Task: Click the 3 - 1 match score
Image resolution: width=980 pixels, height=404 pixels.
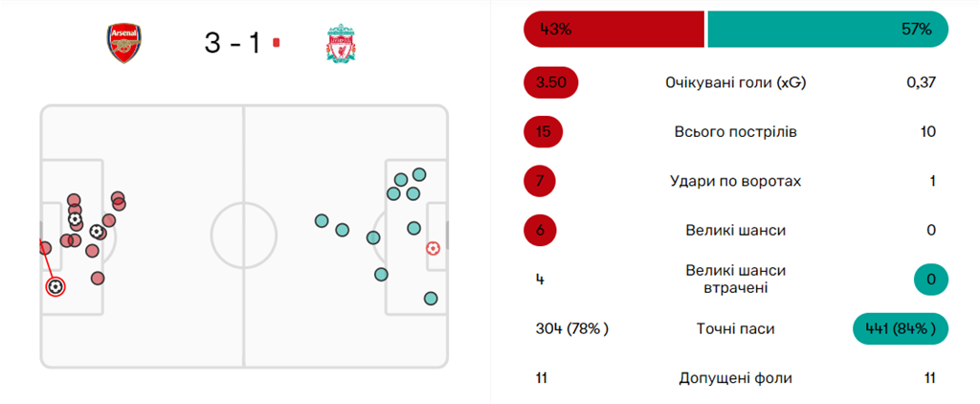Action: [232, 43]
